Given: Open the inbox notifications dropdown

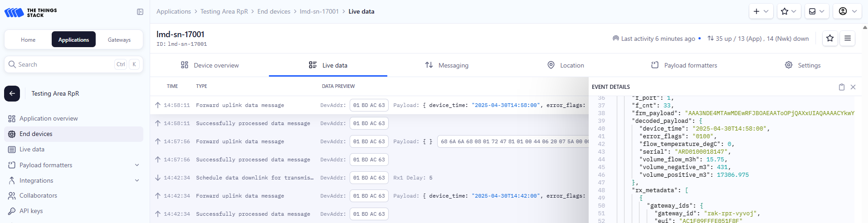Looking at the screenshot, I should (x=816, y=11).
